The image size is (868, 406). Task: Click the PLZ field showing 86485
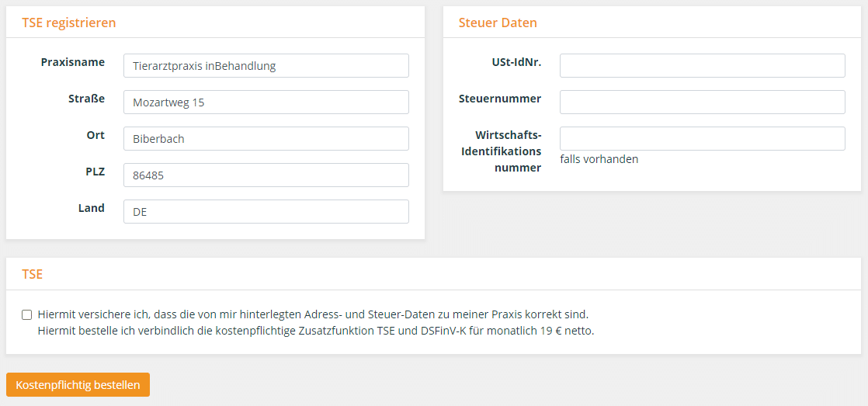point(266,175)
